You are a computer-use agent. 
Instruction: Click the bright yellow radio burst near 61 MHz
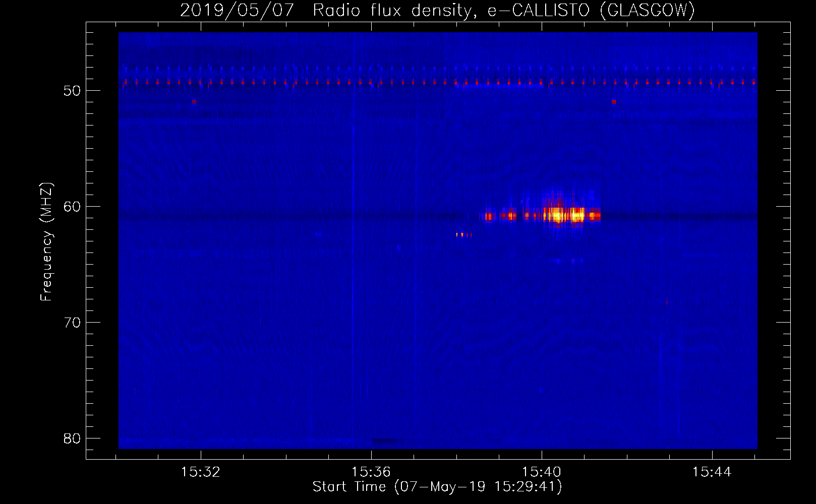pyautogui.click(x=564, y=215)
